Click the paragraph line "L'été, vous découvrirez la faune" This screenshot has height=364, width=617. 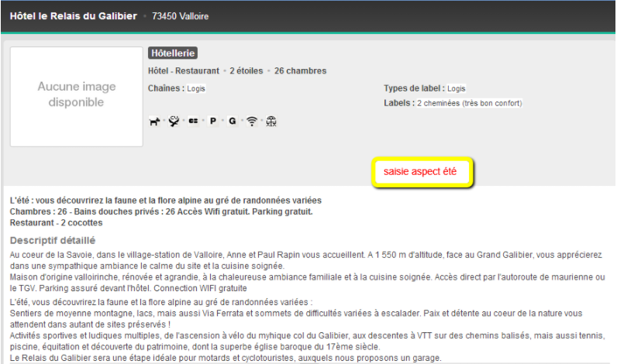point(161,302)
